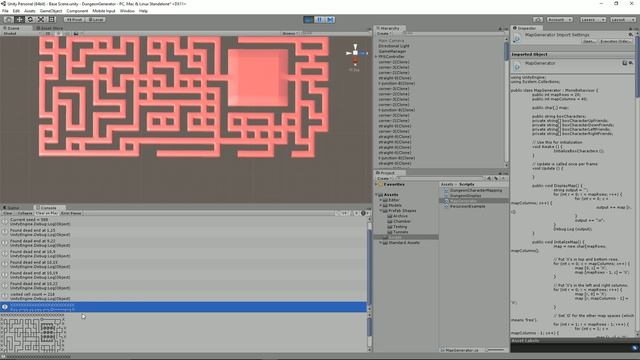
Task: Open the Layout dropdown
Action: 622,19
